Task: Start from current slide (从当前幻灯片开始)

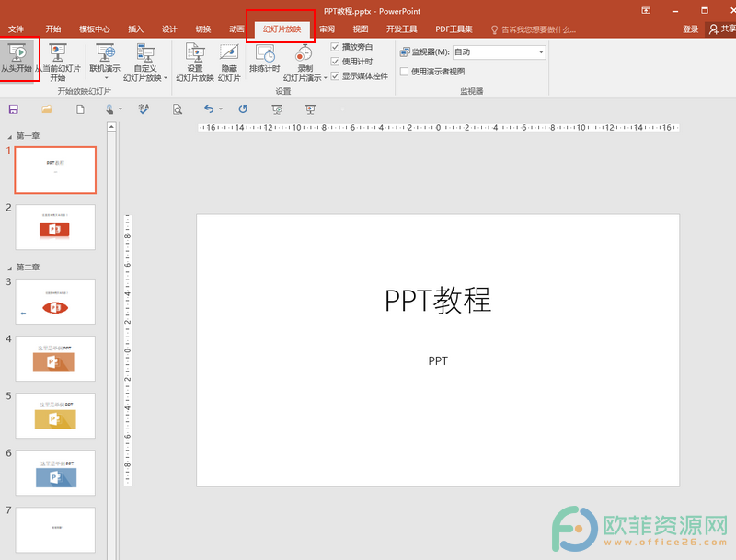Action: coord(58,63)
